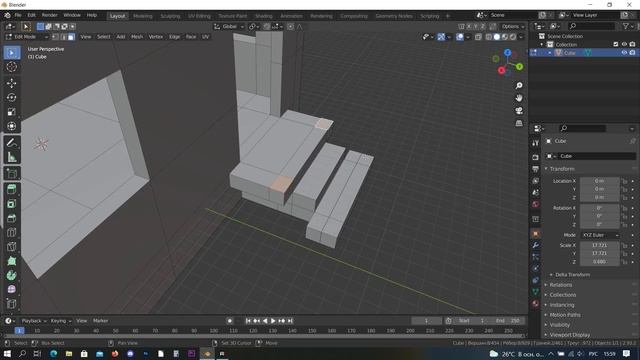Enable edge select mode
The image size is (640, 360).
click(63, 37)
